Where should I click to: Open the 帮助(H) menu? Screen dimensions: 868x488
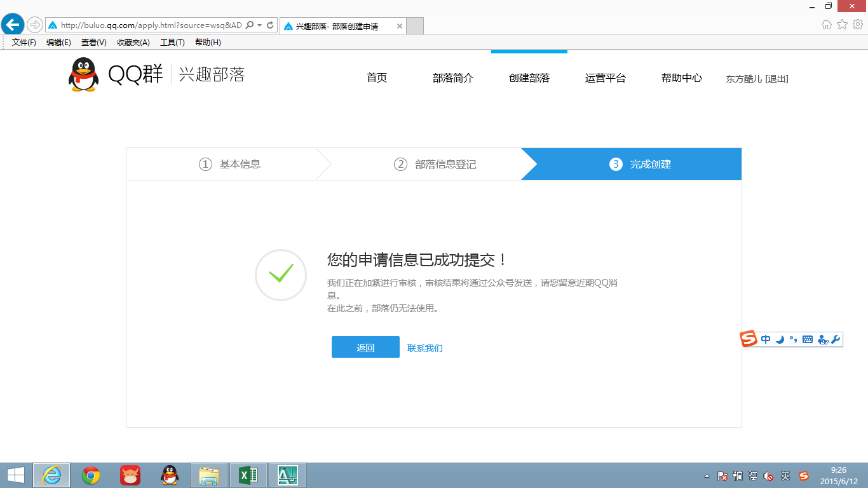point(208,43)
